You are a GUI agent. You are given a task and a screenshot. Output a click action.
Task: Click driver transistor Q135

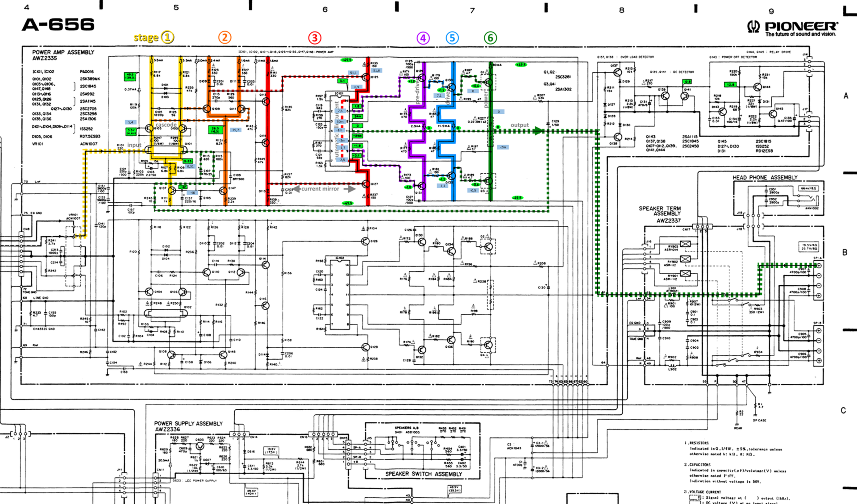(x=451, y=175)
